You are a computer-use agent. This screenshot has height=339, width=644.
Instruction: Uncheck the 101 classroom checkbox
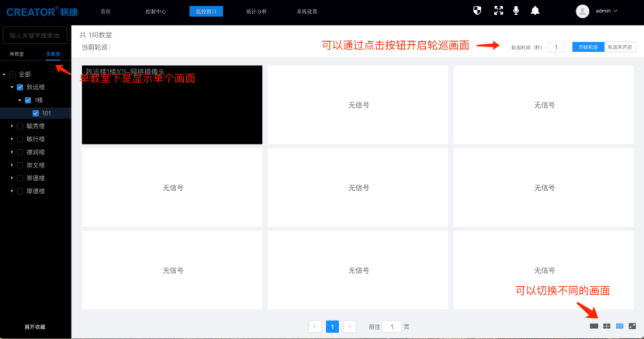pos(36,113)
